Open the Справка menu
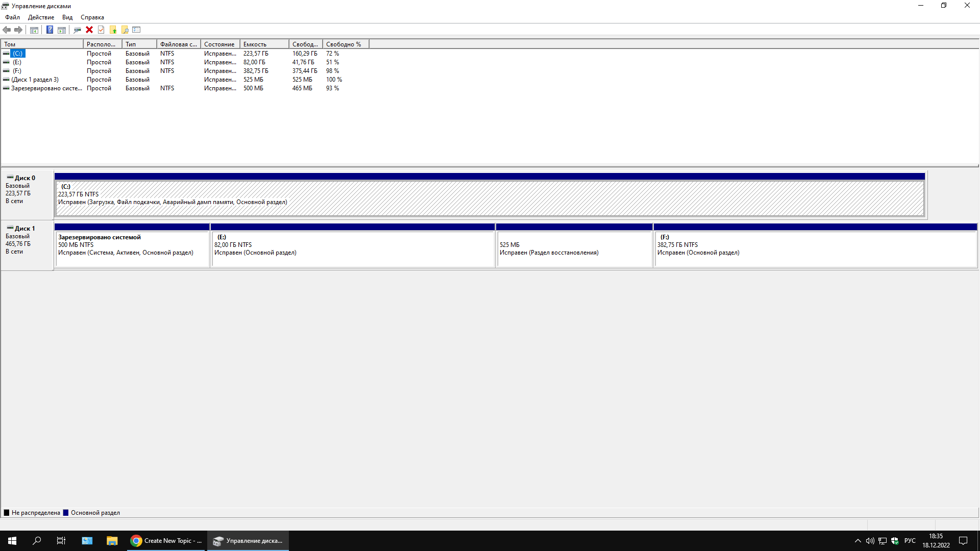Image resolution: width=980 pixels, height=551 pixels. pos(92,17)
